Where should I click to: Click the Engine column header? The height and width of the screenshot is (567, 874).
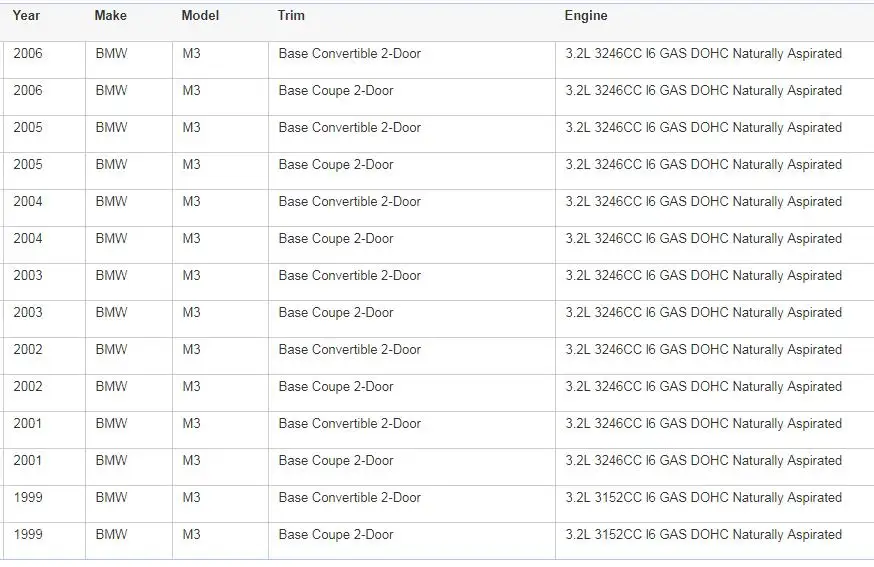586,16
